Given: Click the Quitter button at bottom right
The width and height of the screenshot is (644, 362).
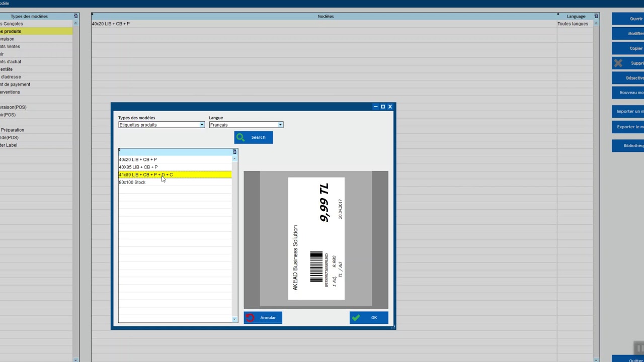Looking at the screenshot, I should click(x=628, y=359).
